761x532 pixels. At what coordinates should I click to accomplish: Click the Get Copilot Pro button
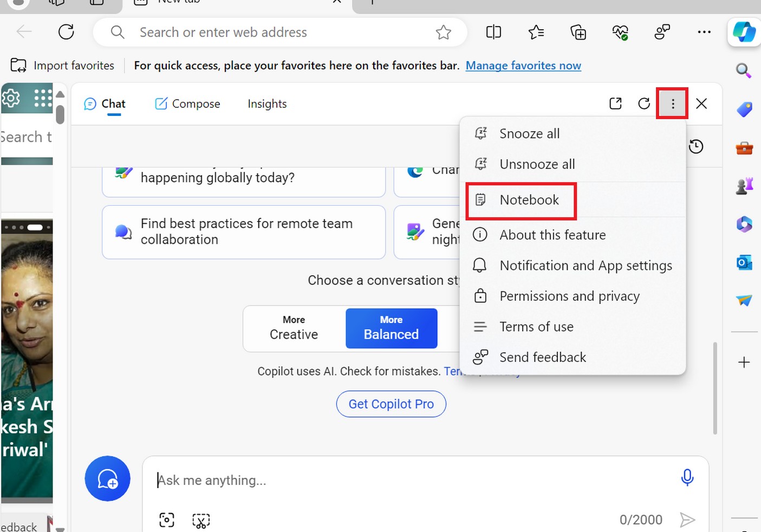(391, 404)
